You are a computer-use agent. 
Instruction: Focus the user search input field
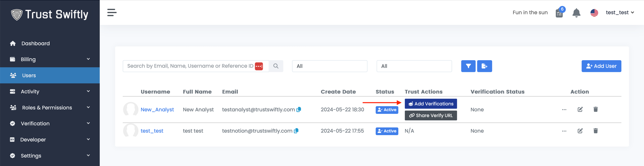pyautogui.click(x=190, y=66)
